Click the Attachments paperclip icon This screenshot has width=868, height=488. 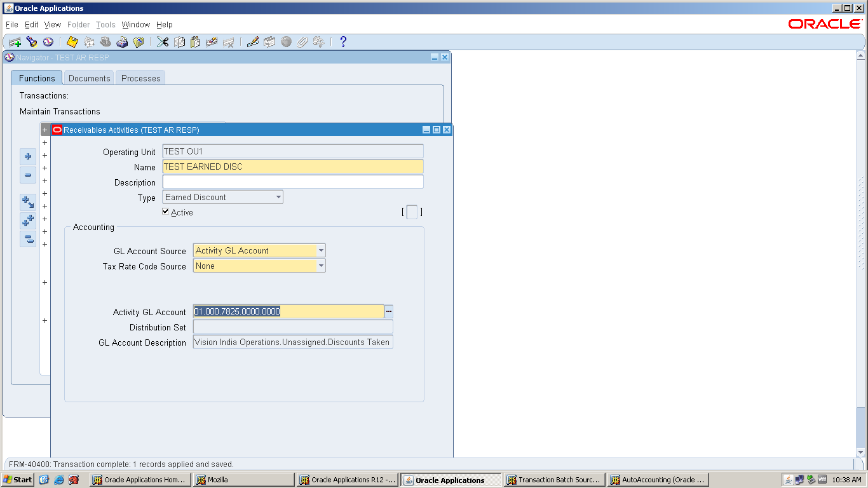303,41
